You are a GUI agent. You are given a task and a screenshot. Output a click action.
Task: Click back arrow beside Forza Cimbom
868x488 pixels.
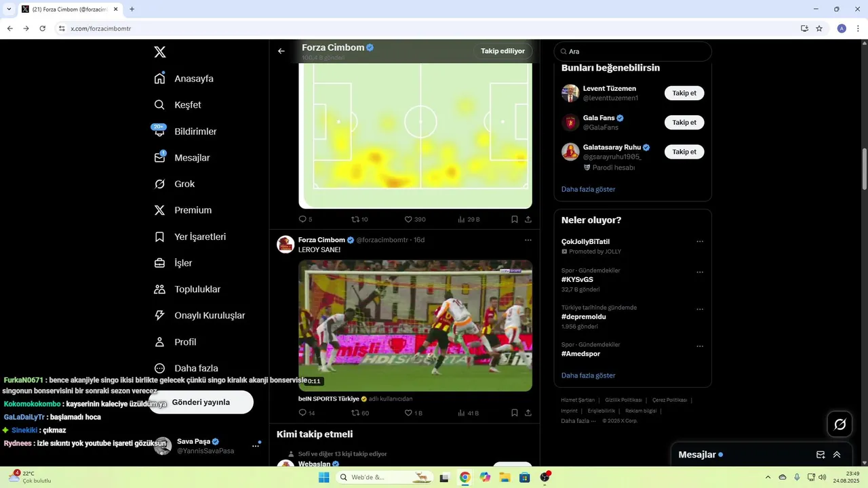[x=281, y=51]
